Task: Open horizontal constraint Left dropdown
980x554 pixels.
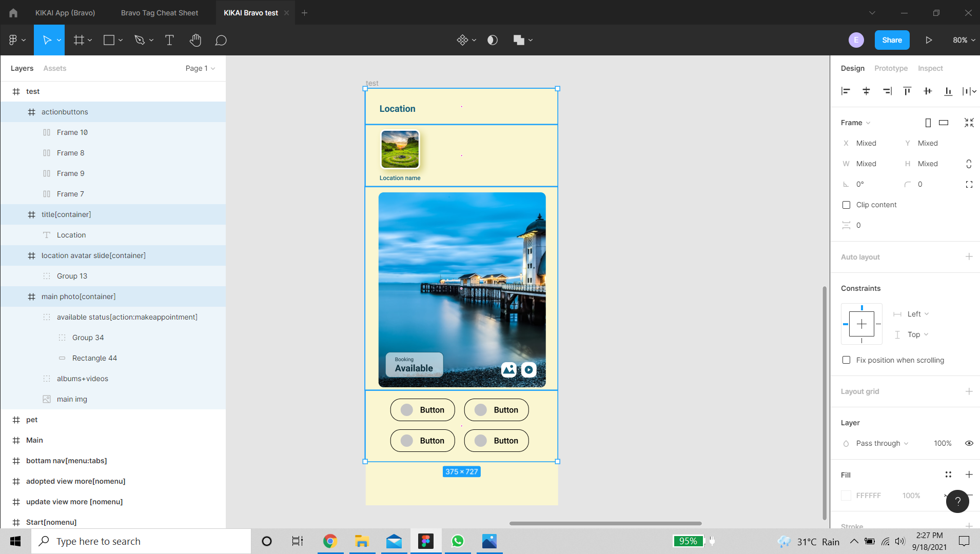Action: 918,314
